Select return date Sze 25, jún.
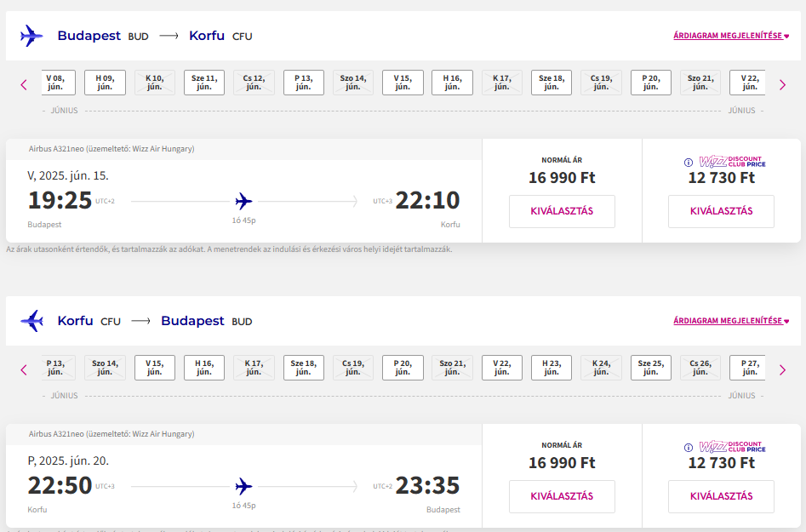The image size is (806, 532). point(651,368)
